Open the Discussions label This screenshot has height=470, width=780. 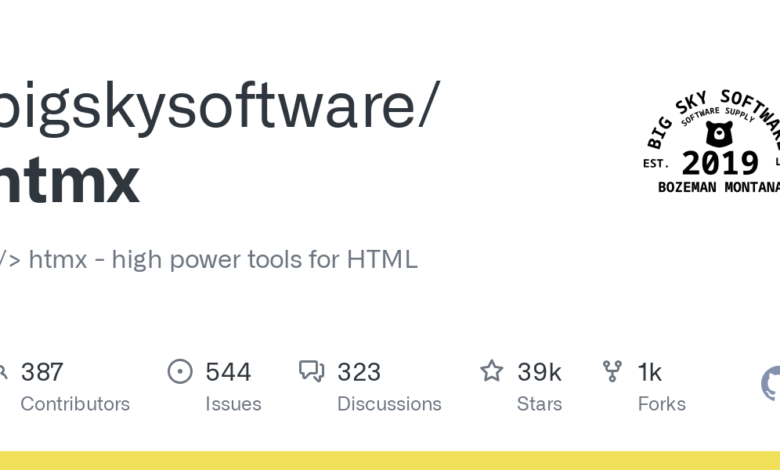[389, 404]
